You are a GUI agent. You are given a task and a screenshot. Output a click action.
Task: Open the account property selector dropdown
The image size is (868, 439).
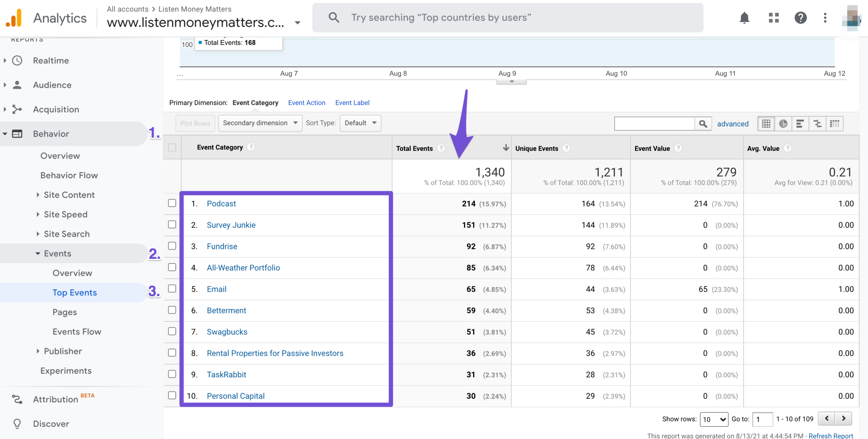pyautogui.click(x=297, y=23)
